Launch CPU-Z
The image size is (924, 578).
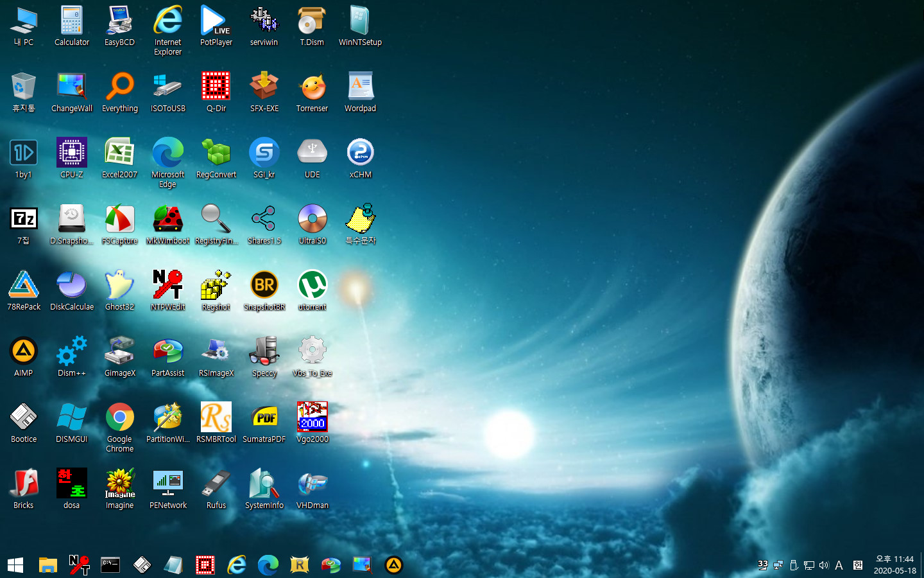pyautogui.click(x=72, y=159)
